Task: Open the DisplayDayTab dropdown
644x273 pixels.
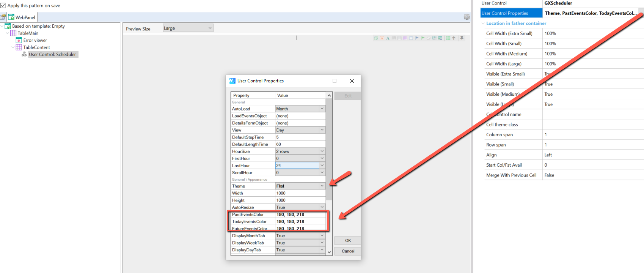Action: click(x=322, y=250)
